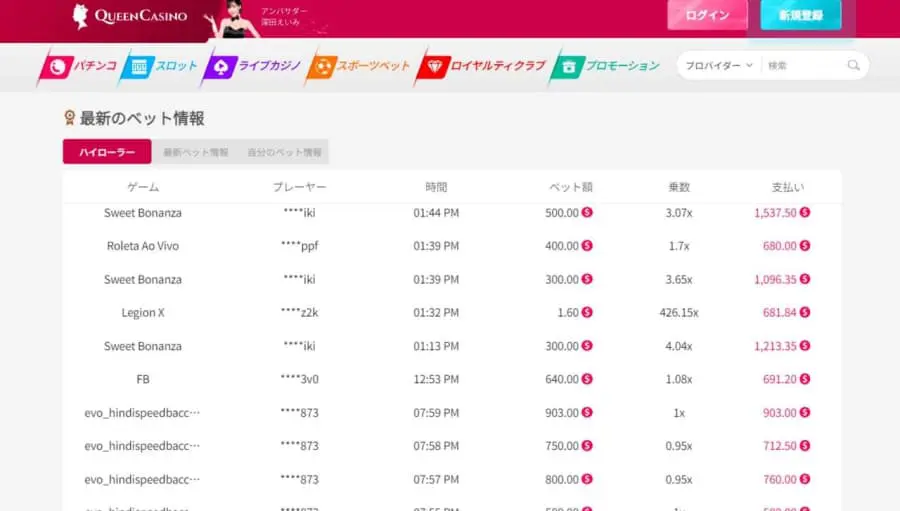This screenshot has width=900, height=511.
Task: Click the Queen Casino logo
Action: tap(130, 16)
